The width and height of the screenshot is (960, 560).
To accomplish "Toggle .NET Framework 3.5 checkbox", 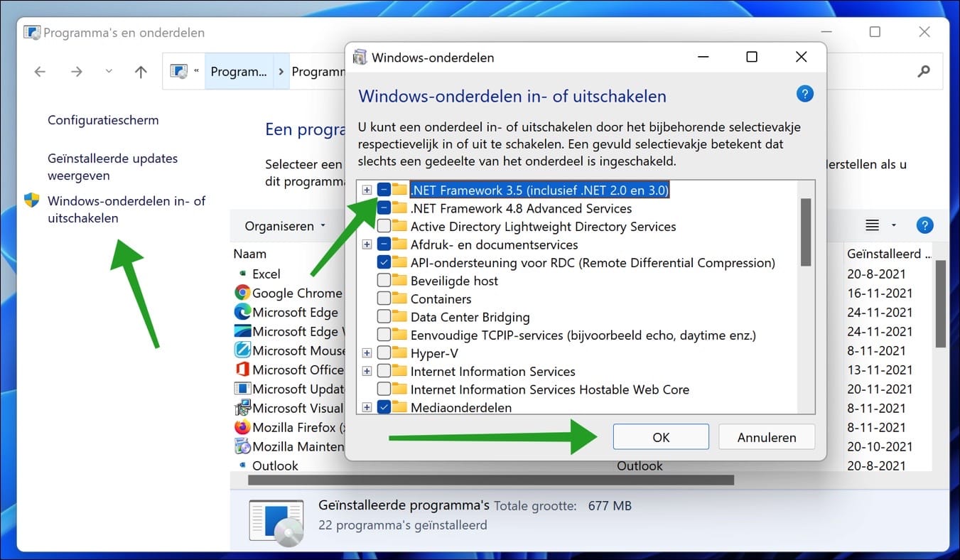I will 384,190.
